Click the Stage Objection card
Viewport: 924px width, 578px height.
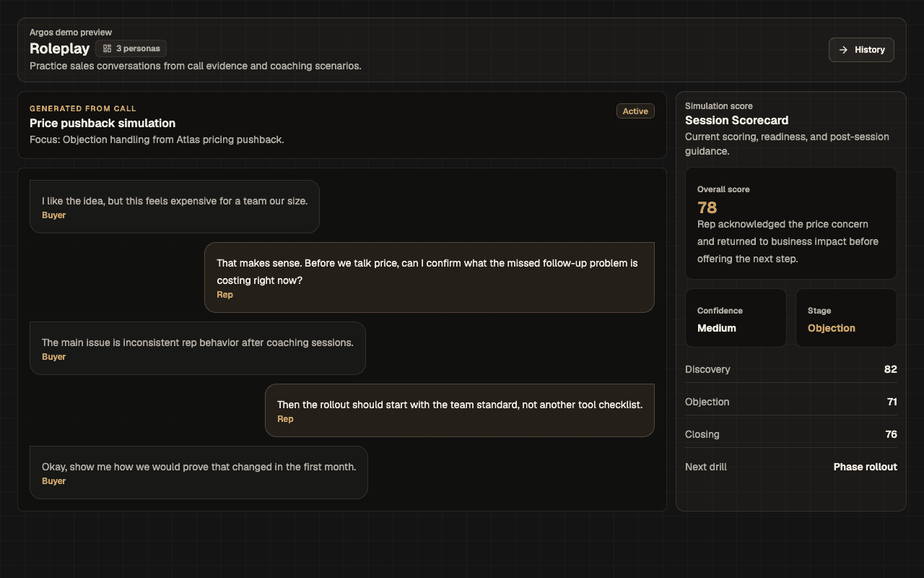(846, 319)
